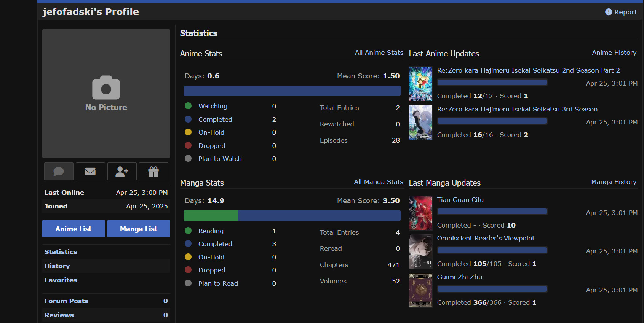Image resolution: width=644 pixels, height=323 pixels.
Task: Click the add friend icon
Action: [x=122, y=172]
